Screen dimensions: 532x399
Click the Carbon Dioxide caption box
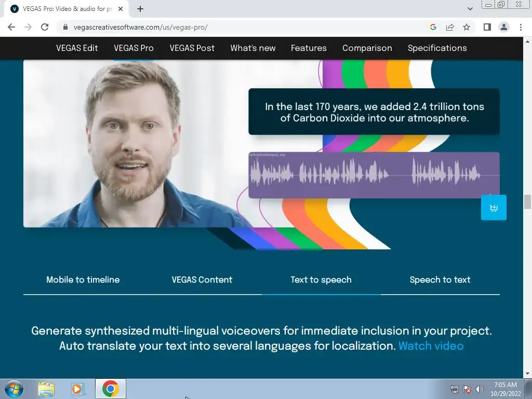374,112
